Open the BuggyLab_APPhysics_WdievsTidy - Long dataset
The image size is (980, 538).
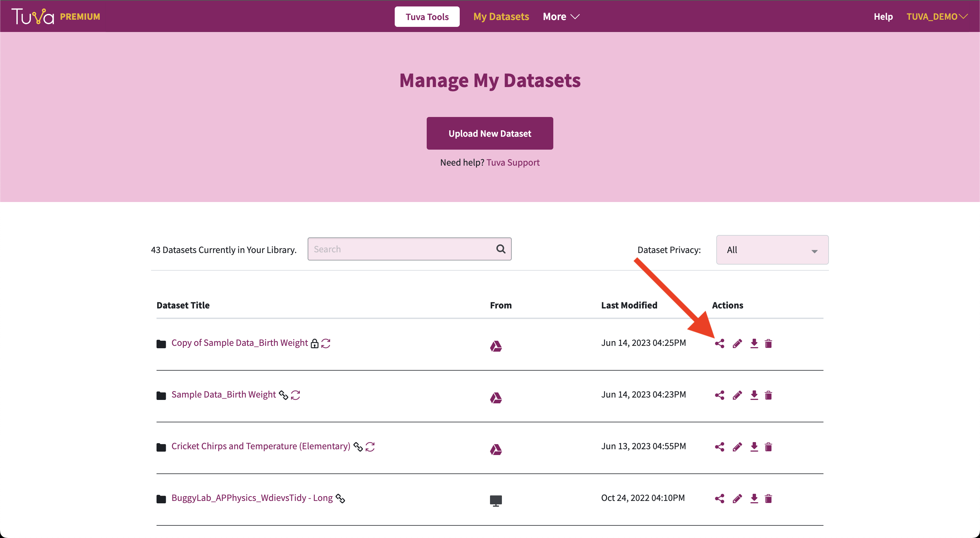[252, 498]
